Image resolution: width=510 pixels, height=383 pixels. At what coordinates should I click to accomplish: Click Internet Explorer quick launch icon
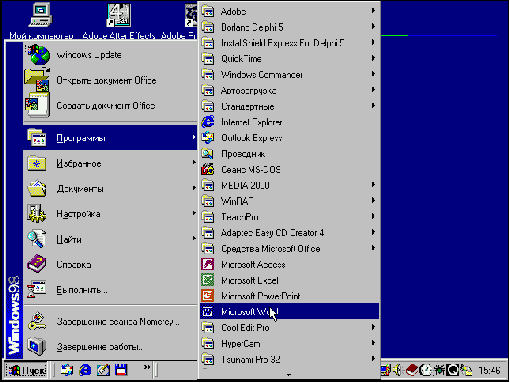85,370
